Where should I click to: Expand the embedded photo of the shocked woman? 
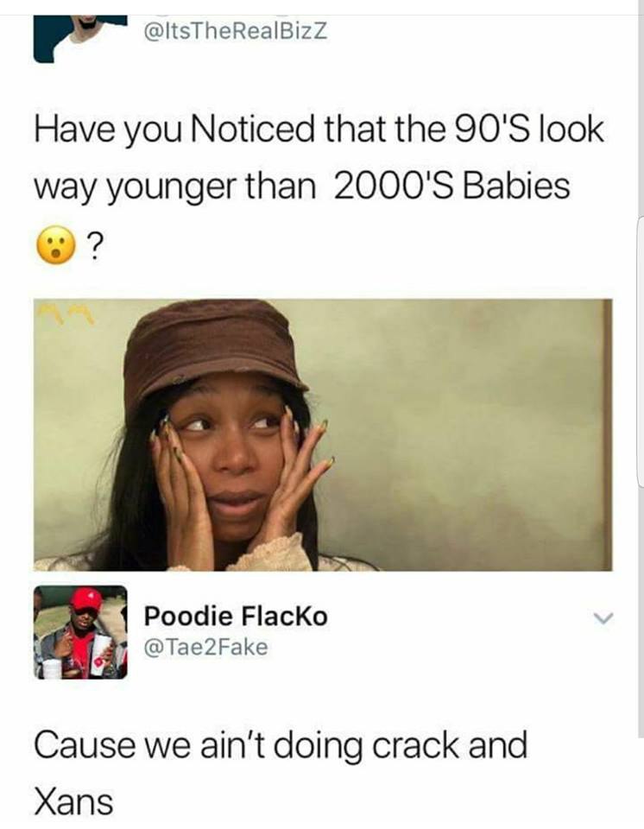pos(323,434)
